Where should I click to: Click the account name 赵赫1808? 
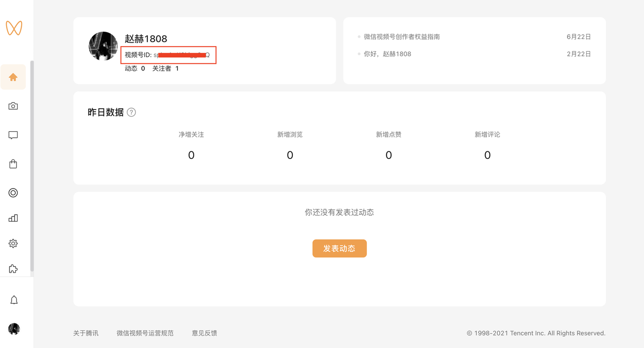click(146, 39)
